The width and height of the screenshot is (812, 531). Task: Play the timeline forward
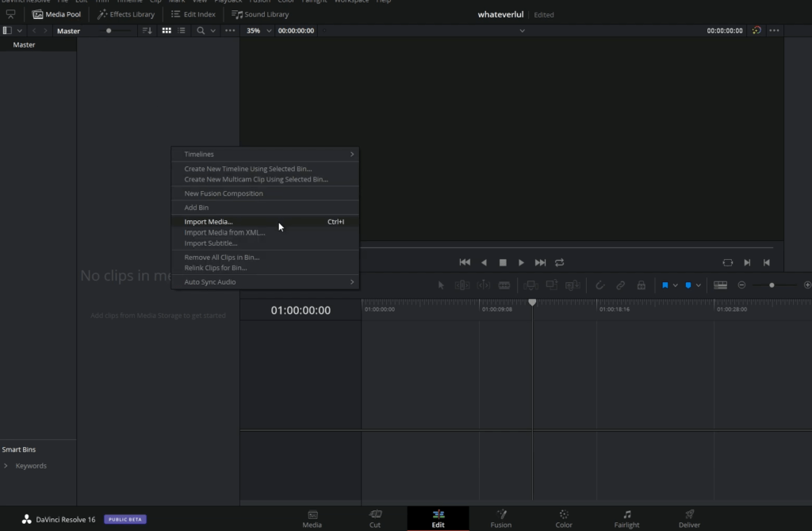(x=521, y=262)
